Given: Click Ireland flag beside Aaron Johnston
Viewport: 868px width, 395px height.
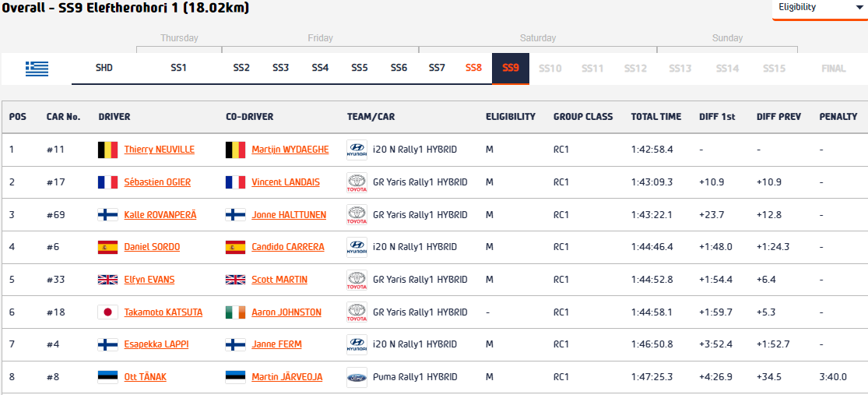Looking at the screenshot, I should point(235,312).
